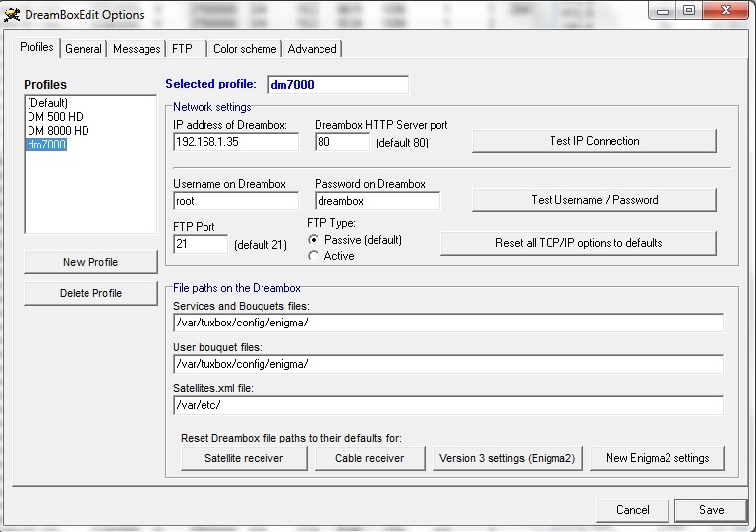Minimize the DreamBoxEdit Options window
Screen dimensions: 756x532
663,11
